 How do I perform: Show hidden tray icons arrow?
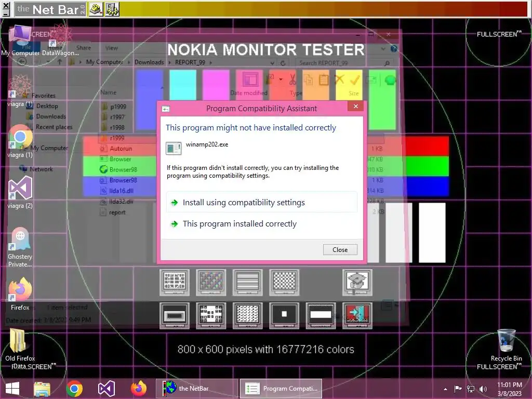[445, 389]
